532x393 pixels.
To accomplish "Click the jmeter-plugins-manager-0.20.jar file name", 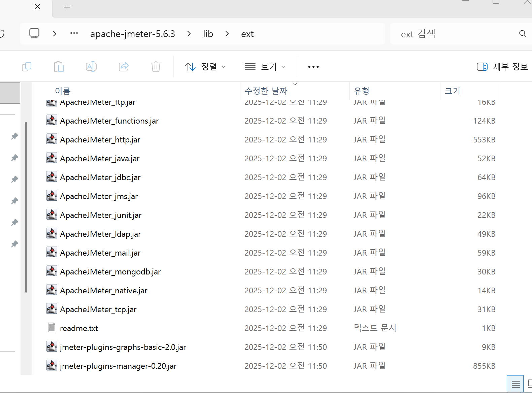I will coord(118,366).
